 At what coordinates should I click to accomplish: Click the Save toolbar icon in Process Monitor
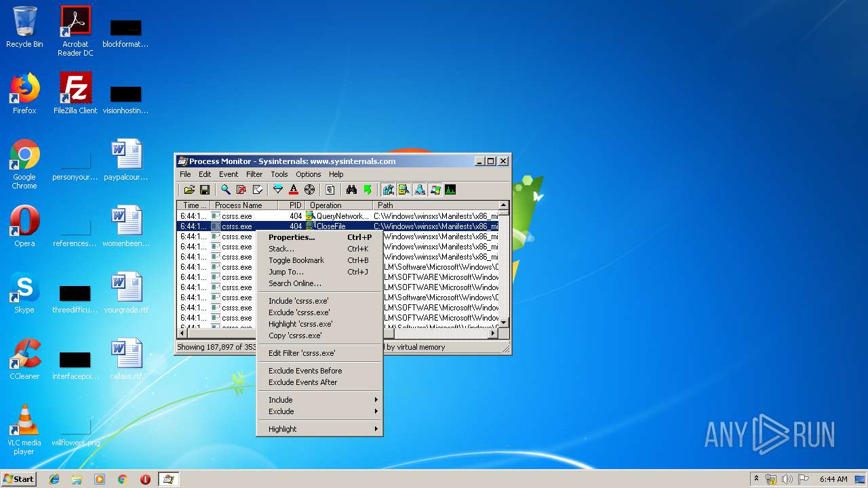point(204,190)
